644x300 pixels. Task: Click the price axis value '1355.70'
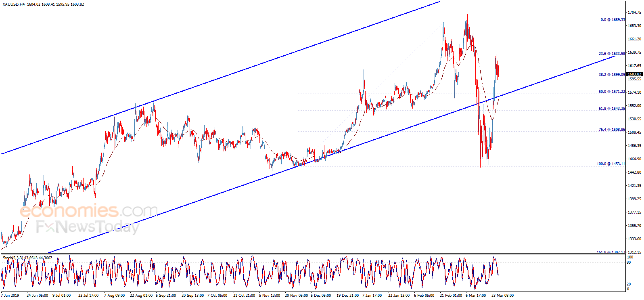point(634,226)
